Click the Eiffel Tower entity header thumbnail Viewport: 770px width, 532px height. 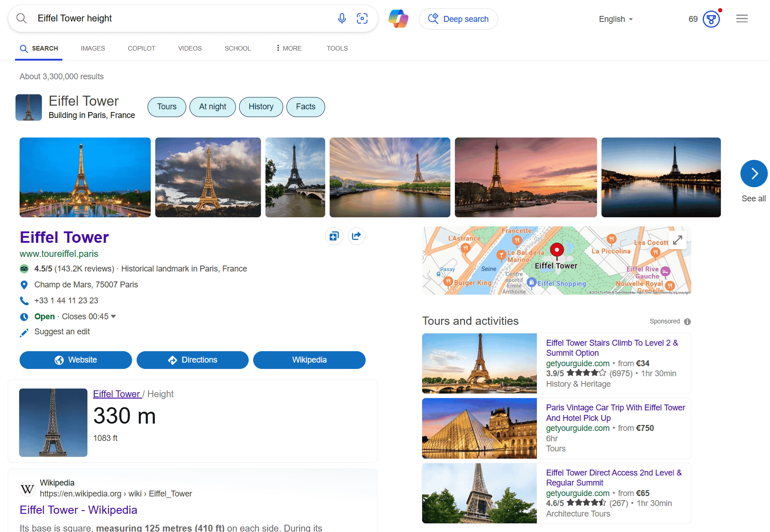coord(29,107)
